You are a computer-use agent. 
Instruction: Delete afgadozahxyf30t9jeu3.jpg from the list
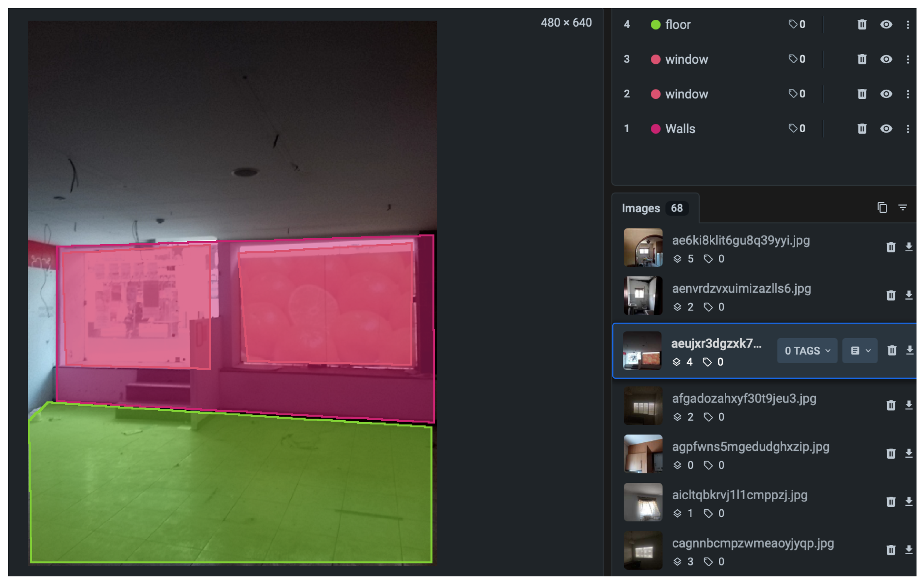[x=891, y=406]
